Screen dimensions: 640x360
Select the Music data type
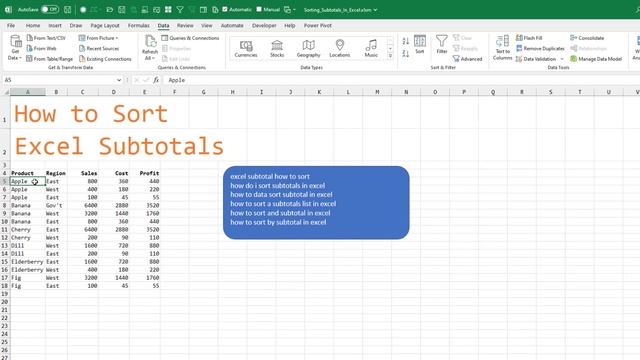(x=371, y=48)
